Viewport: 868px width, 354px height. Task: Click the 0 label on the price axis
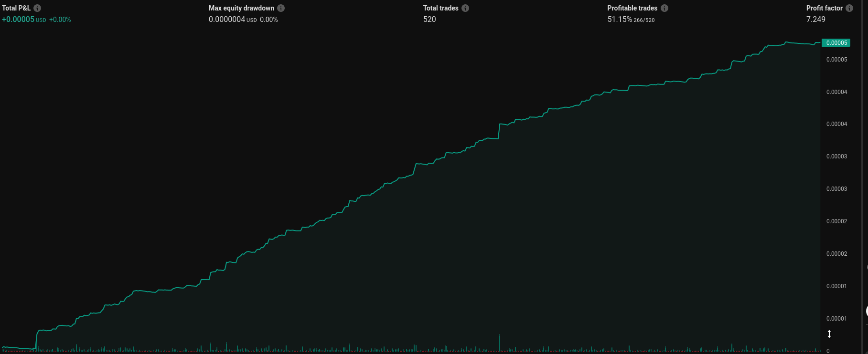(828, 351)
